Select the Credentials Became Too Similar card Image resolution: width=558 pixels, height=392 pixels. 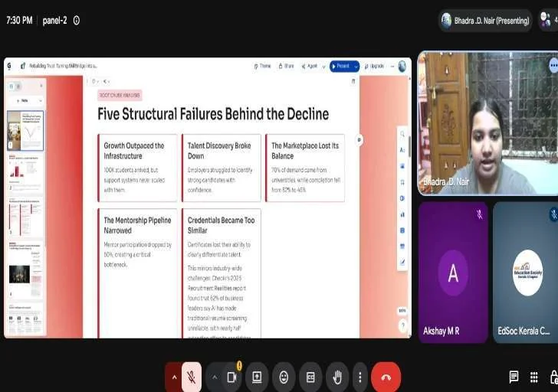(x=222, y=273)
